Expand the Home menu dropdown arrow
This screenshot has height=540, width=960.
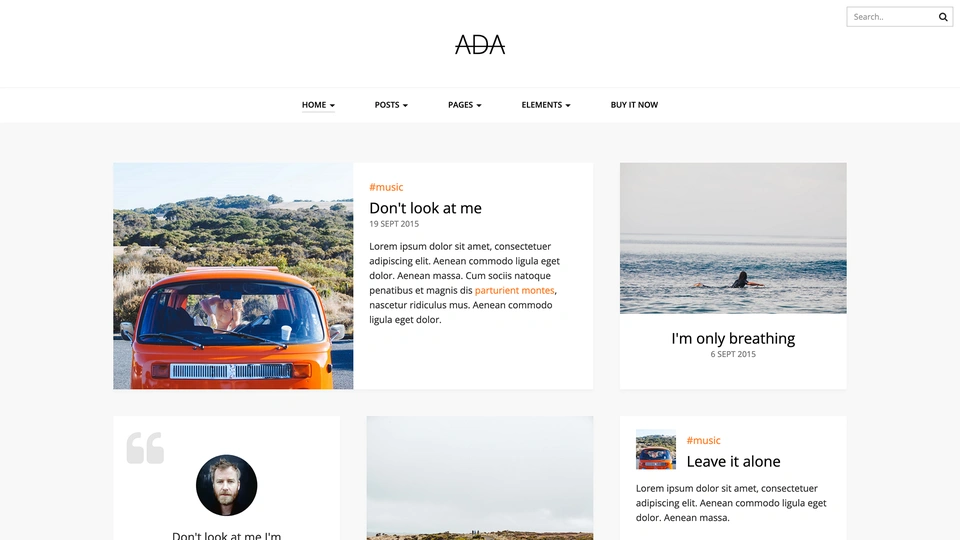coord(332,105)
